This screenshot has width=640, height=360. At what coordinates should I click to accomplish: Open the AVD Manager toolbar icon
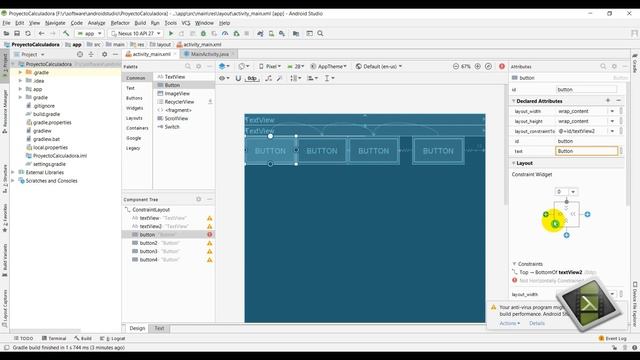pos(271,33)
